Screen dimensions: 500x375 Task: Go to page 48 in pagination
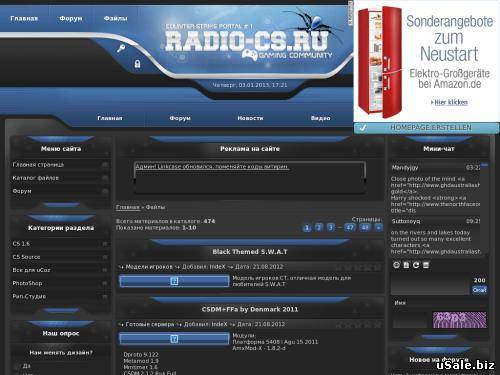point(365,228)
